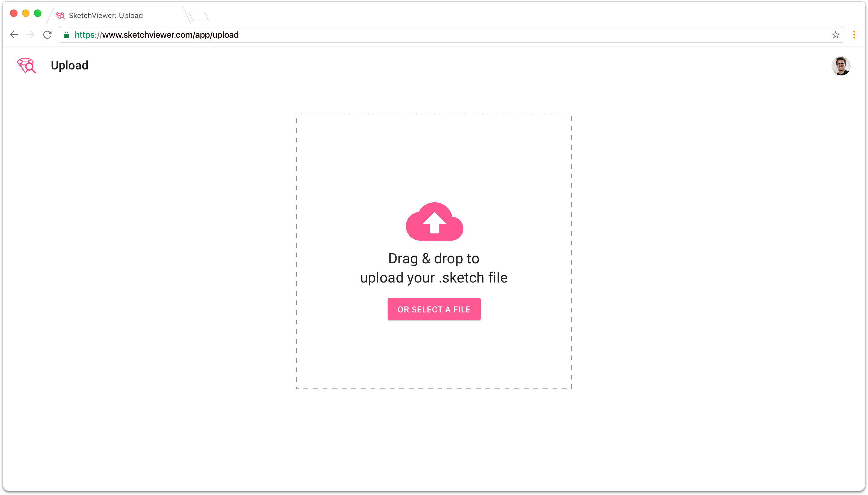
Task: Maximize window using the green button
Action: [38, 13]
